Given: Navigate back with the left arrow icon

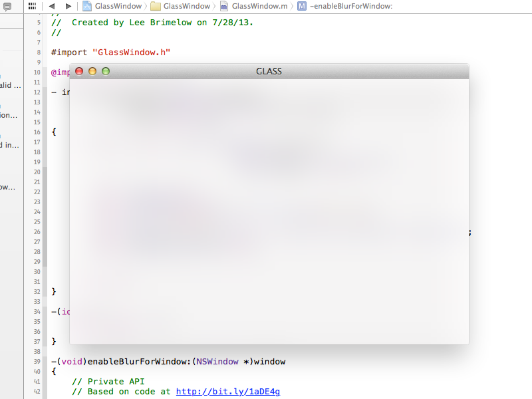Looking at the screenshot, I should point(51,6).
